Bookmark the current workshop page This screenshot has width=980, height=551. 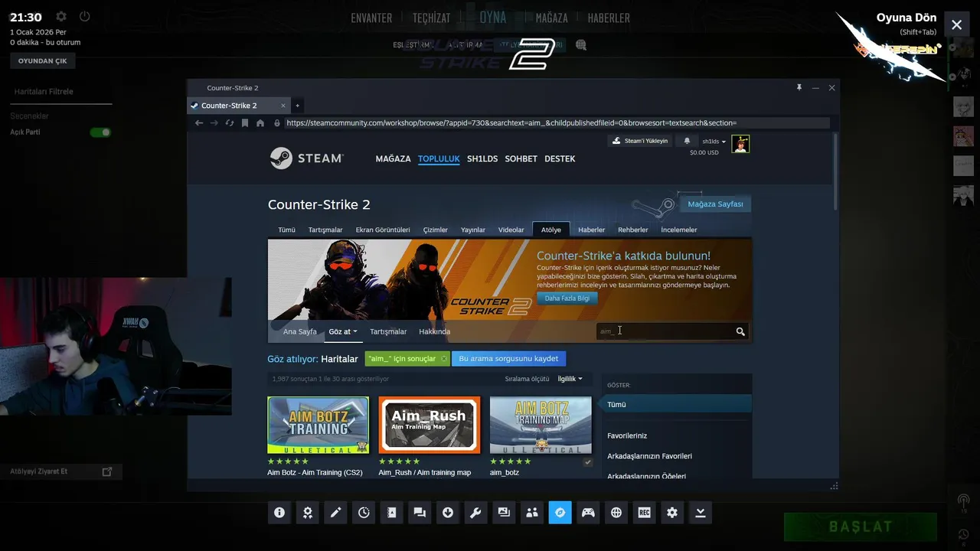click(245, 122)
